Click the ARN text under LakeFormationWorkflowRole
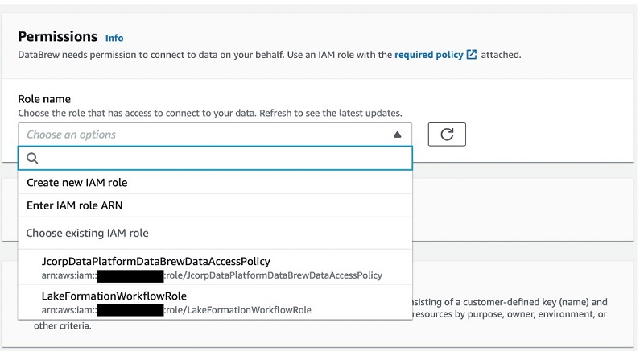 click(176, 310)
